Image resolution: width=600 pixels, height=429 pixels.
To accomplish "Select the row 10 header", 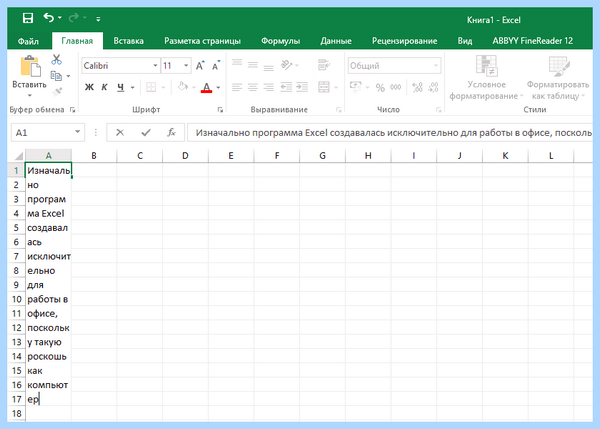I will 16,299.
